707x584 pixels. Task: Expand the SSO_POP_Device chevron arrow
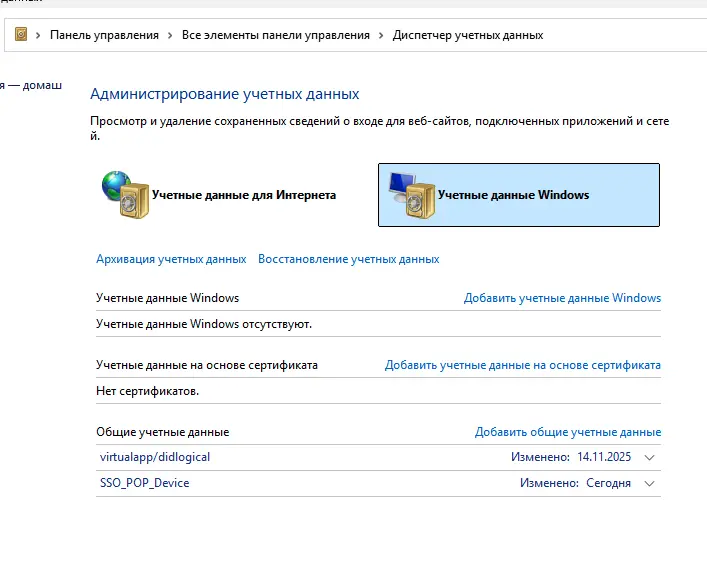[650, 484]
